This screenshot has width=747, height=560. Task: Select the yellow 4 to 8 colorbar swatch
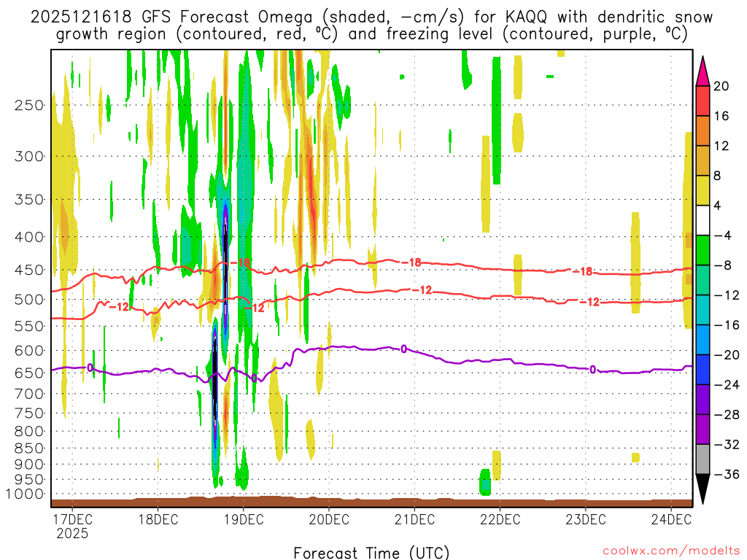click(x=703, y=191)
